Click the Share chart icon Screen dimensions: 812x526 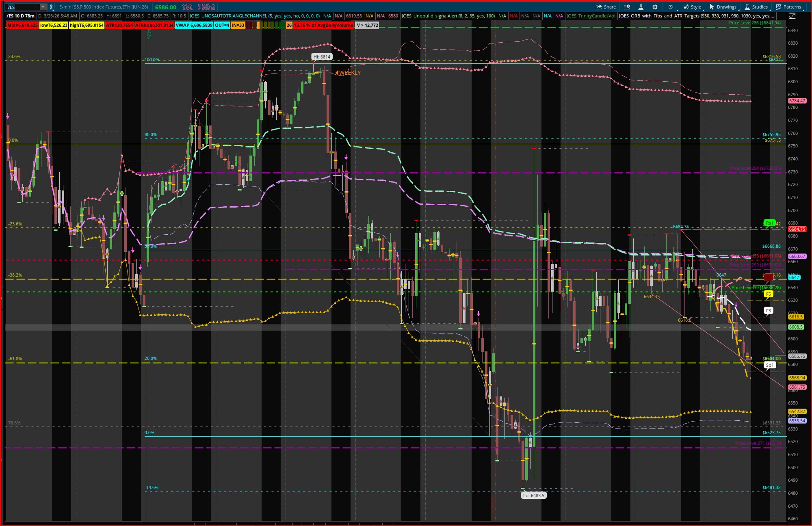tap(605, 7)
